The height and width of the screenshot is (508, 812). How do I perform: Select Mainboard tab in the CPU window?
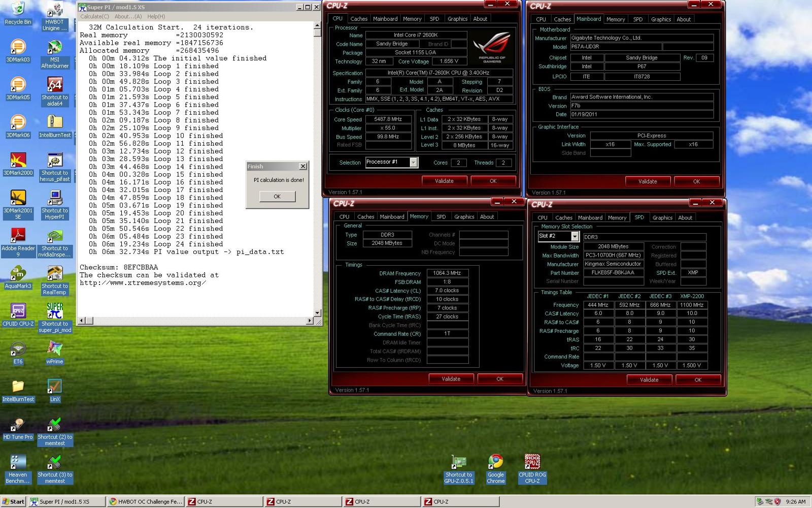tap(385, 19)
